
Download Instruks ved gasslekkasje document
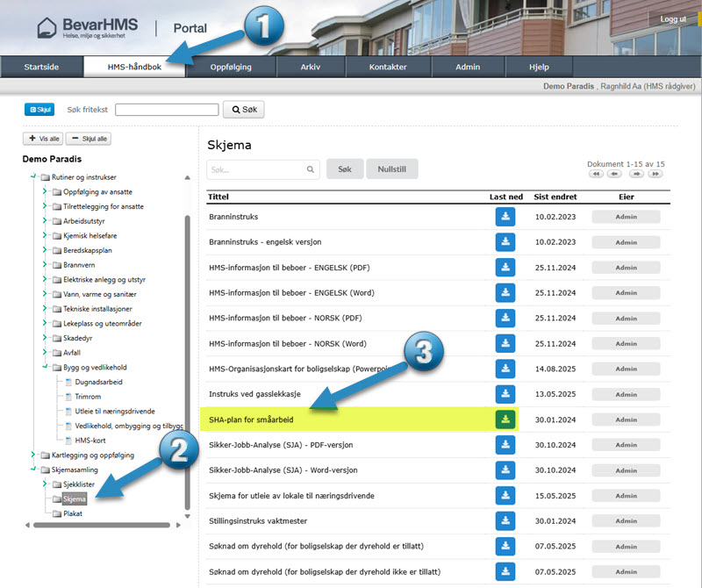click(505, 394)
